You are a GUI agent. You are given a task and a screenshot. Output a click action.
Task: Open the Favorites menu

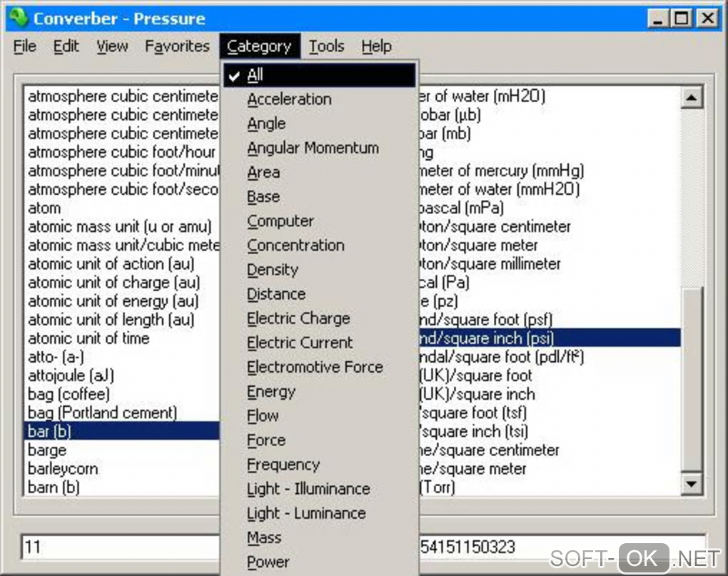(x=177, y=46)
